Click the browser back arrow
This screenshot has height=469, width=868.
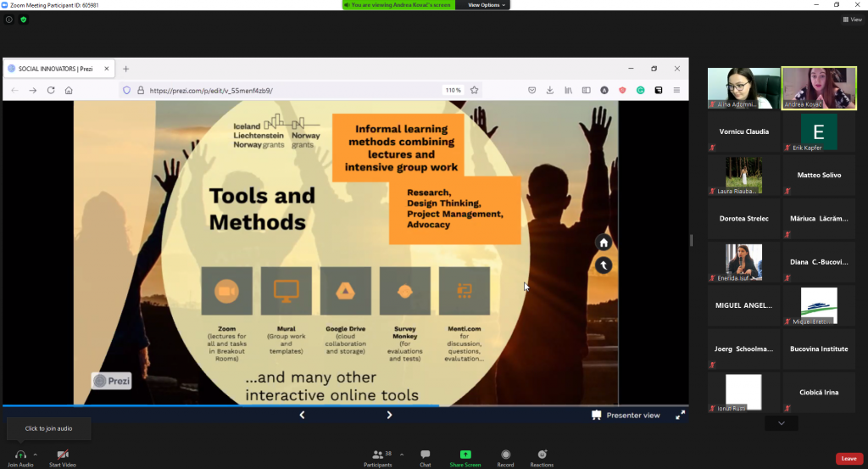click(x=15, y=90)
